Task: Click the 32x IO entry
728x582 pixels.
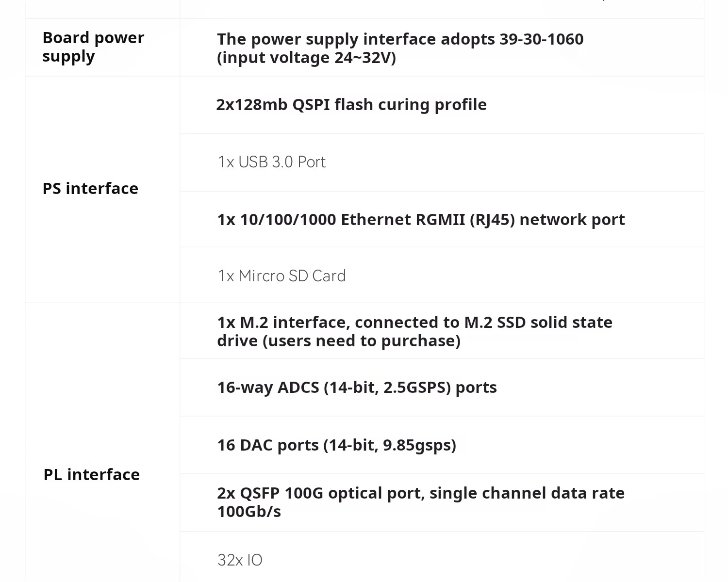Action: [240, 560]
